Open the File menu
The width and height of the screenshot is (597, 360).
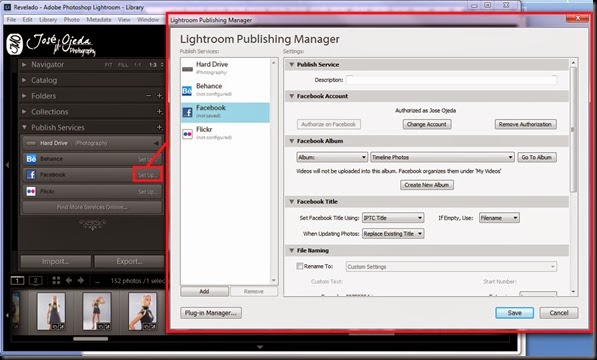[x=11, y=20]
